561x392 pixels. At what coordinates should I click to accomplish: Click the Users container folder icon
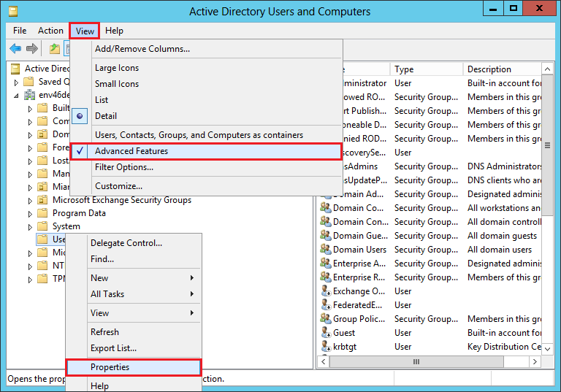[x=42, y=239]
